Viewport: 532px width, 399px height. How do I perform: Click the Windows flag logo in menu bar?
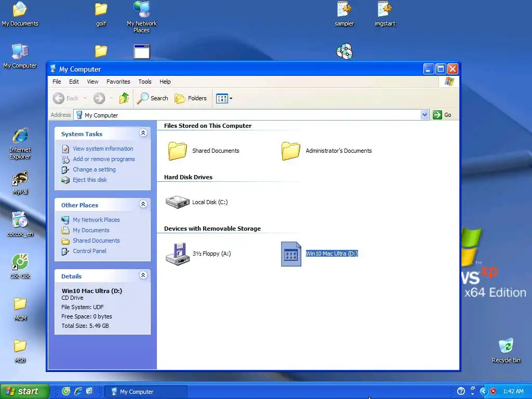coord(449,82)
